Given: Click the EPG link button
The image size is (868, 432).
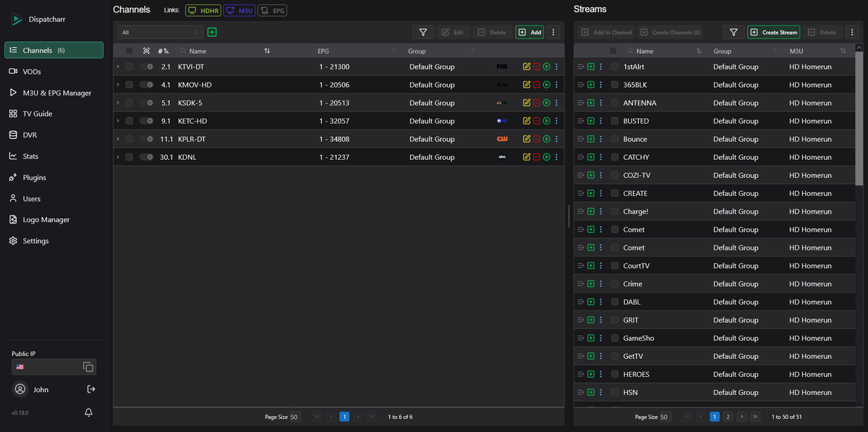Looking at the screenshot, I should click(x=273, y=10).
